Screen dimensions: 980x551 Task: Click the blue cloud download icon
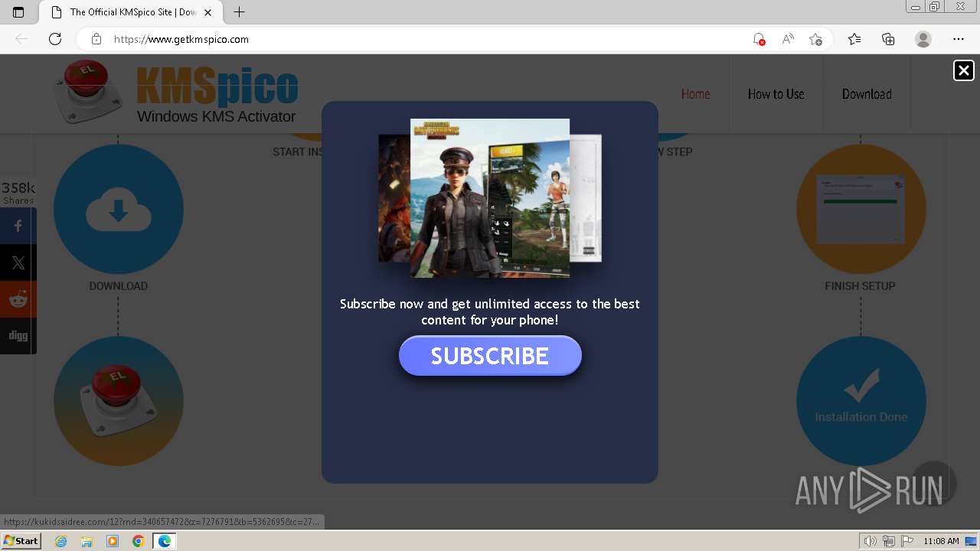pyautogui.click(x=119, y=209)
